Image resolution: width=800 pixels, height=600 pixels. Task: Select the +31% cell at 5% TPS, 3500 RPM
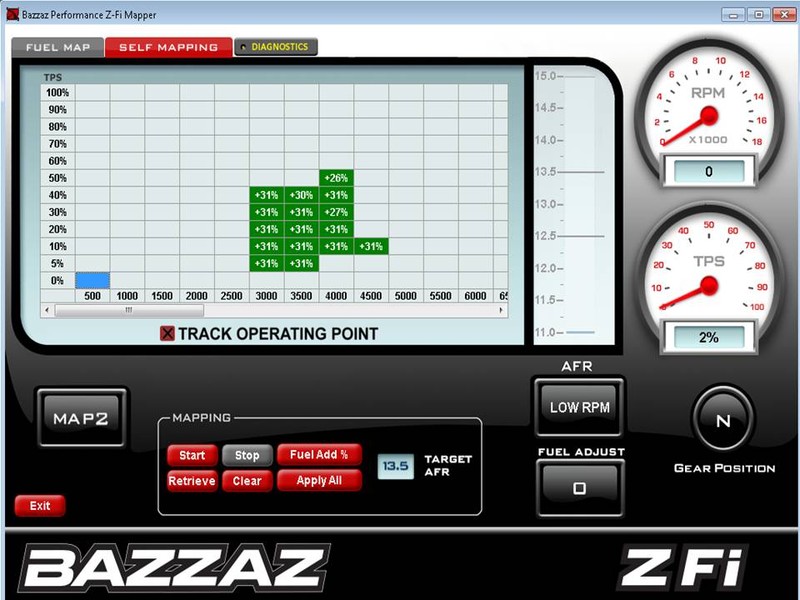point(302,263)
